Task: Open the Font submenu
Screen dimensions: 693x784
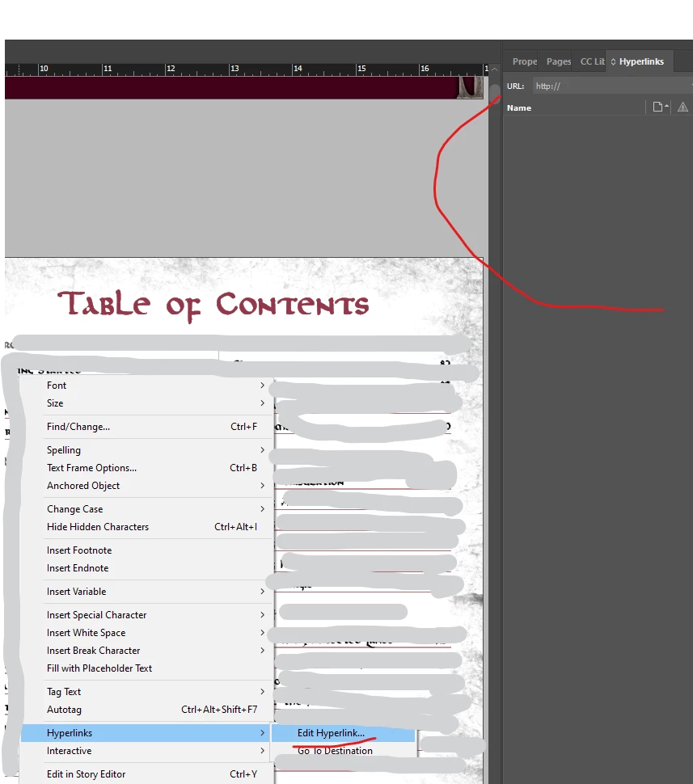Action: click(x=146, y=386)
